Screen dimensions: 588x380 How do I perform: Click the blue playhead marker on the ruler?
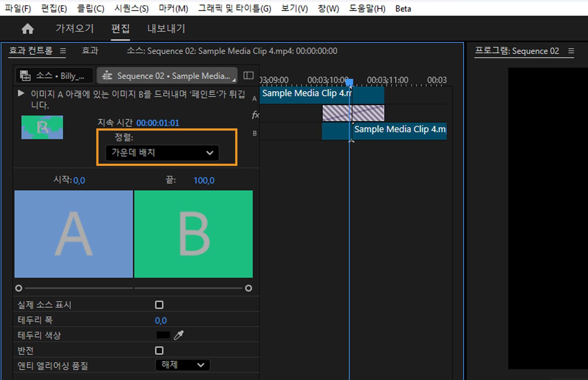pyautogui.click(x=349, y=82)
